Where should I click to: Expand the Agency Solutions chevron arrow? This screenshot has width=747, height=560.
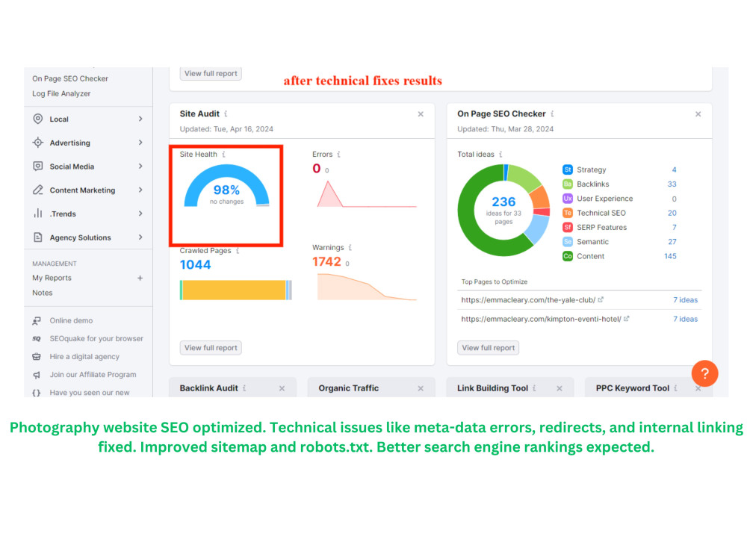[x=140, y=237]
